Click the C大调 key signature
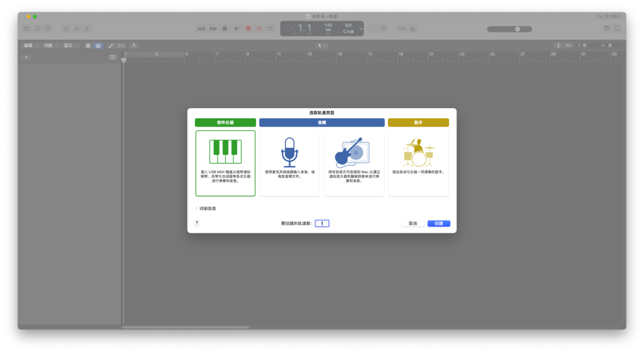 348,31
